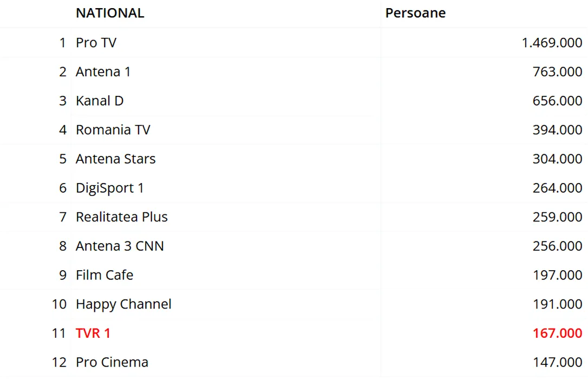This screenshot has height=379, width=588.
Task: Click on Romania TV in the list
Action: tap(113, 130)
